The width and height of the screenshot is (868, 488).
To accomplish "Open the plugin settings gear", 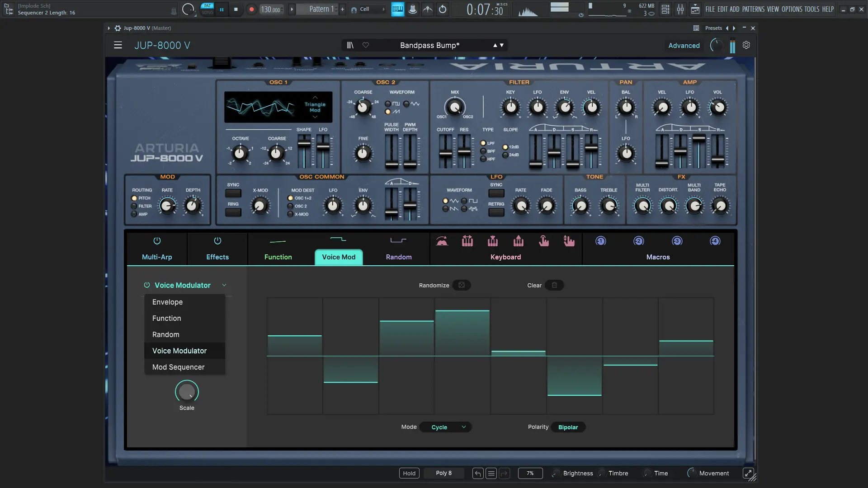I will [746, 45].
